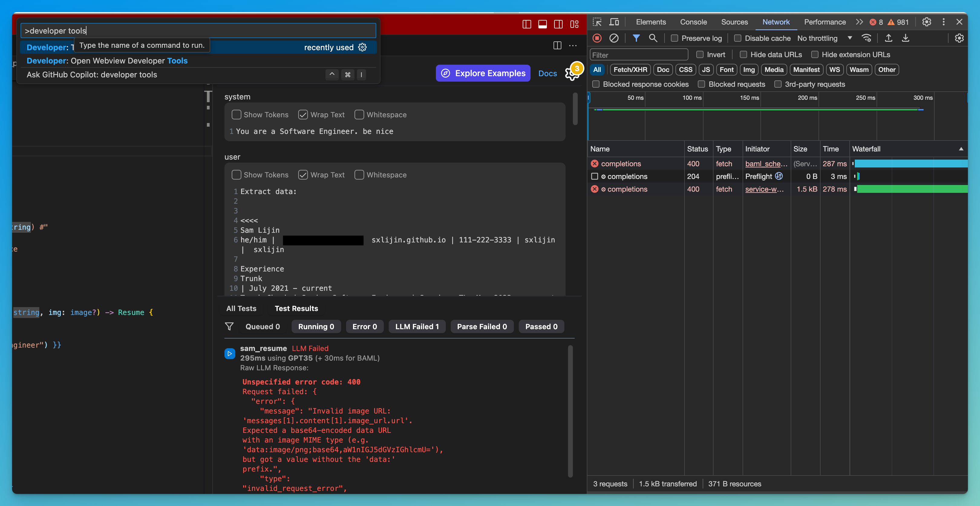Toggle the device toolbar in DevTools

pos(614,22)
